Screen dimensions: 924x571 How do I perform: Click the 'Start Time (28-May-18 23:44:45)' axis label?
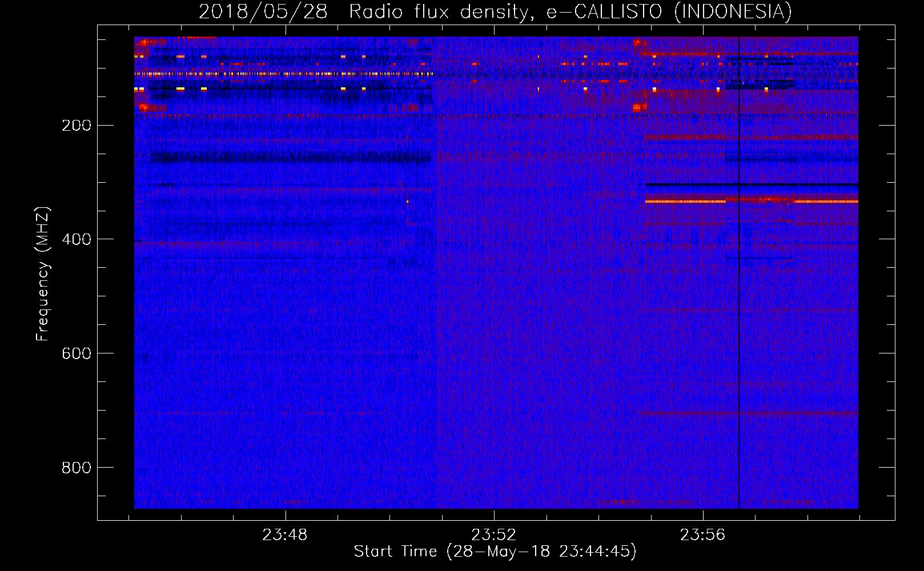click(495, 552)
